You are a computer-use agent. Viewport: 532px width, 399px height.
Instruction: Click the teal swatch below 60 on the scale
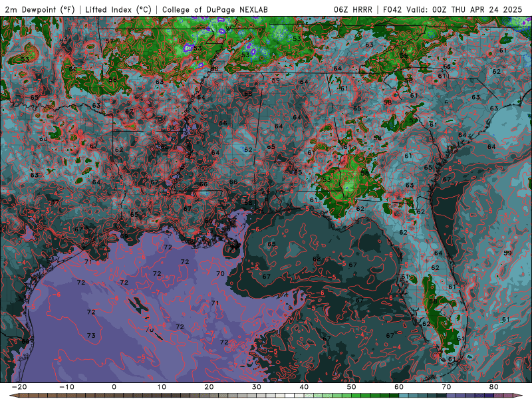click(404, 396)
